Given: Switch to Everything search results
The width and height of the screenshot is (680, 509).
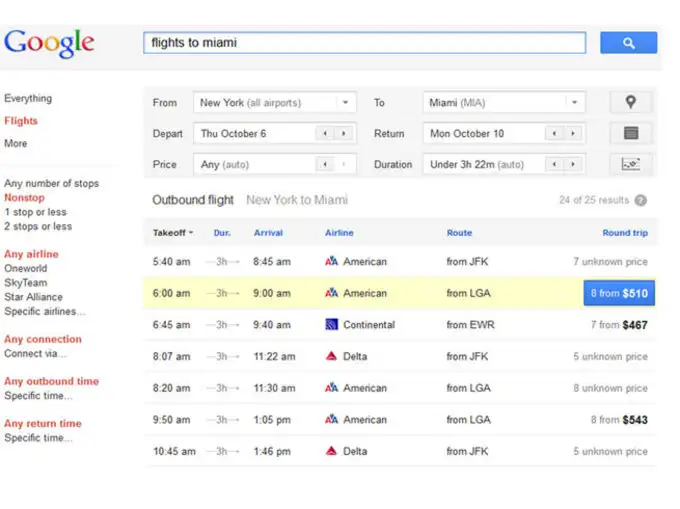Looking at the screenshot, I should tap(28, 99).
